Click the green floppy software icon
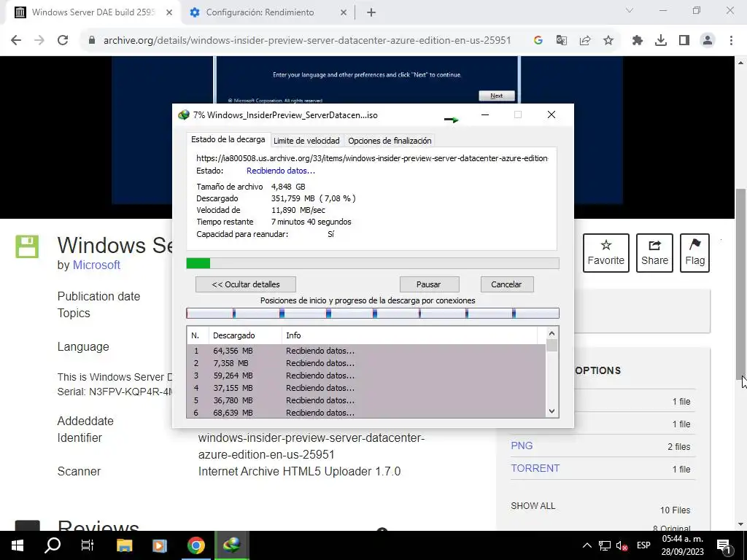 point(27,246)
